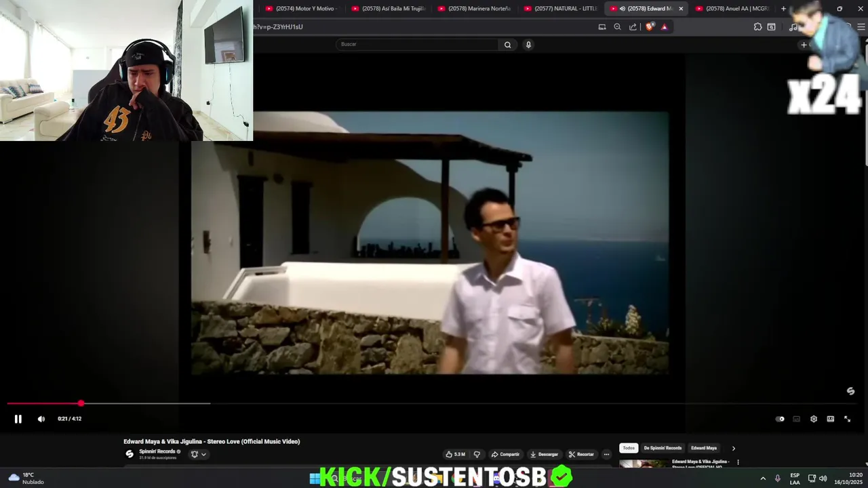868x488 pixels.
Task: Show hidden system tray icons
Action: pos(762,479)
